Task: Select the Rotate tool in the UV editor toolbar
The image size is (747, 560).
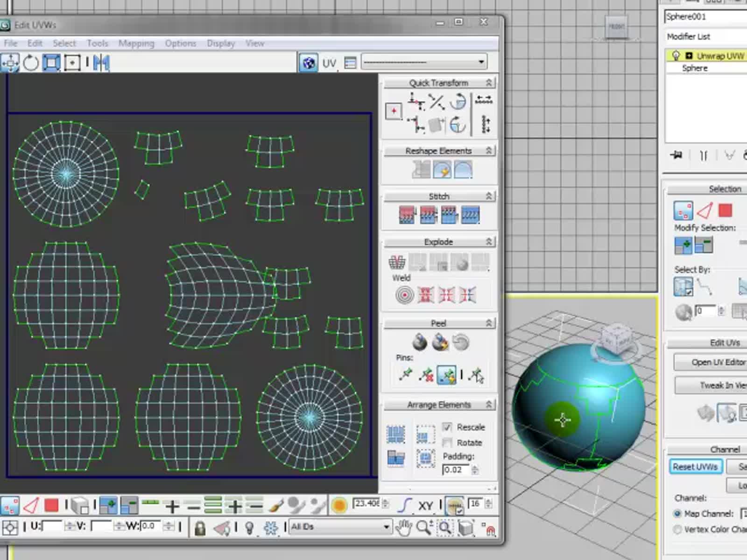Action: tap(31, 63)
